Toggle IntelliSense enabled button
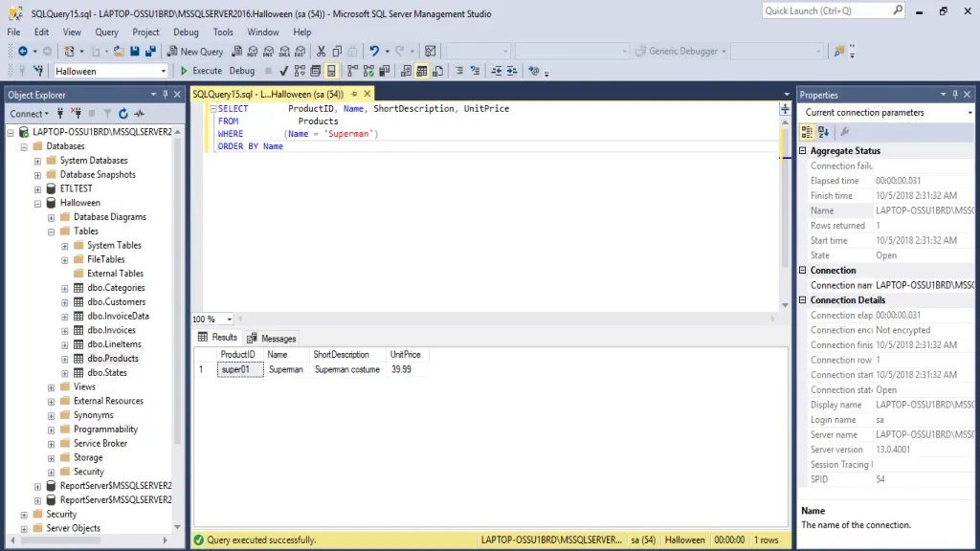Screen dimensions: 980x551 [331, 71]
